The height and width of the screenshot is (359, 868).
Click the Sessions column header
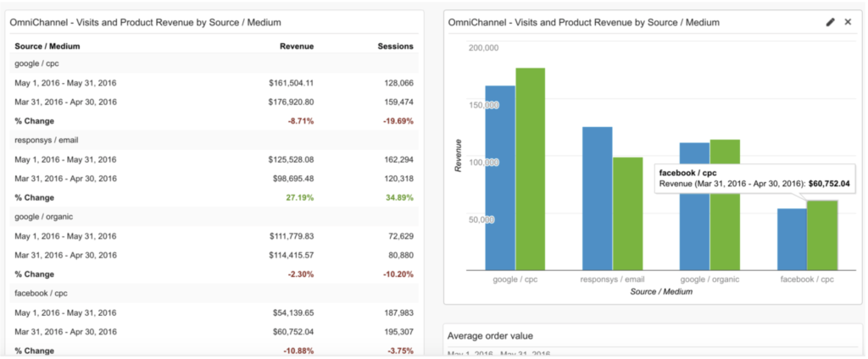coord(395,46)
